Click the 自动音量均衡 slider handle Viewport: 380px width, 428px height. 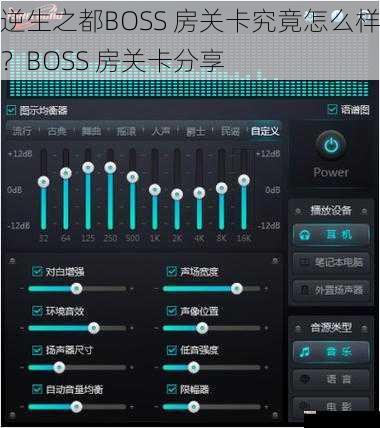click(77, 407)
